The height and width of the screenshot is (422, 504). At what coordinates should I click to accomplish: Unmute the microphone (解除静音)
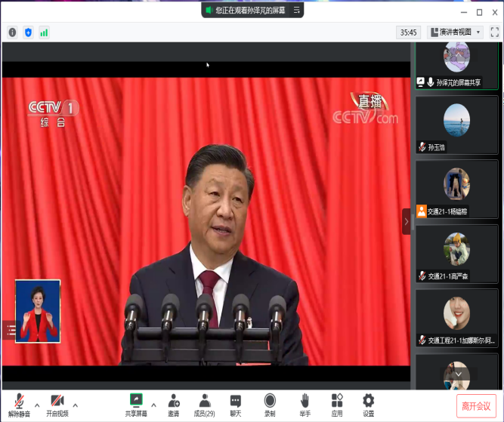[x=20, y=403]
